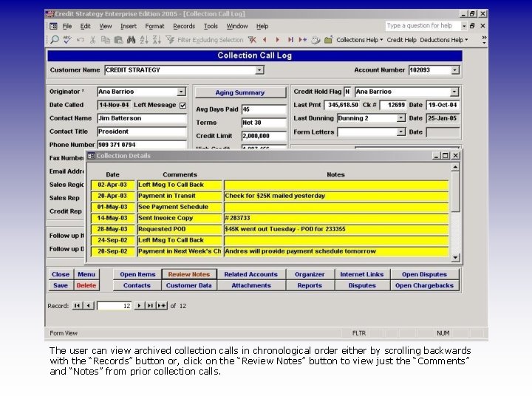532x399 pixels.
Task: Open Deductions Help dropdown menu
Action: click(444, 40)
